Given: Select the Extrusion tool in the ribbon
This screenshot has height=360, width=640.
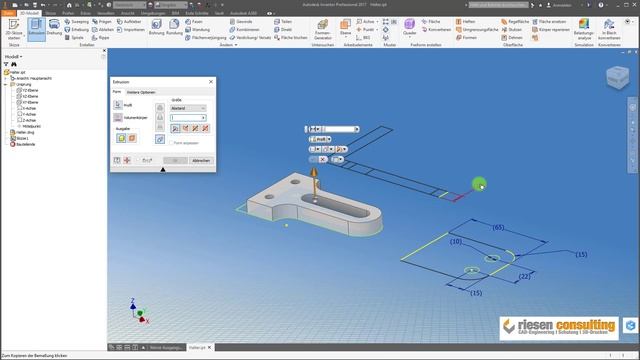Looking at the screenshot, I should [x=36, y=29].
